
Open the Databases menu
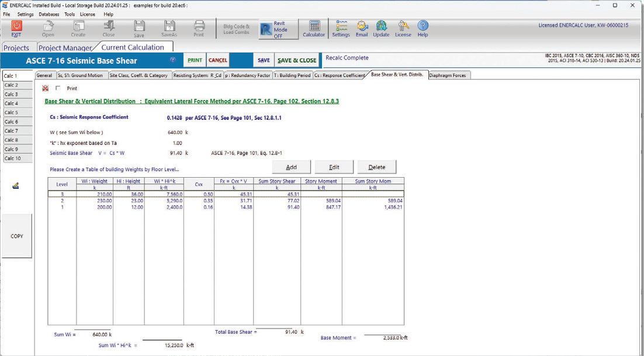point(49,14)
